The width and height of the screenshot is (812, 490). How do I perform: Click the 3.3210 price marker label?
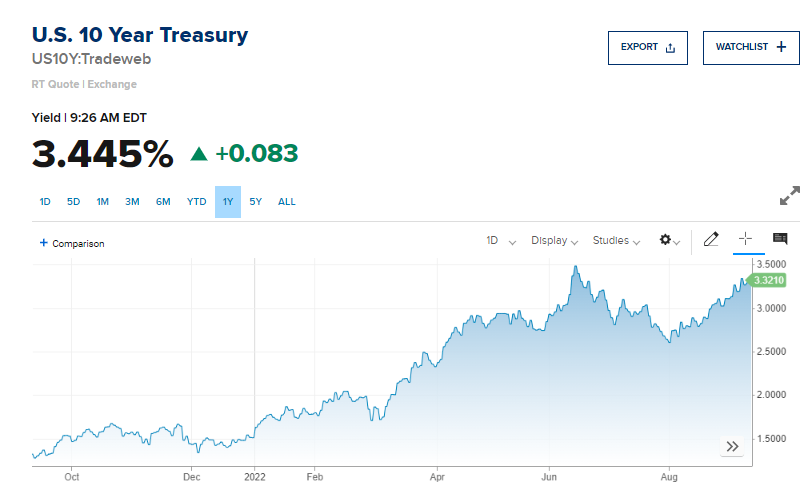[768, 280]
